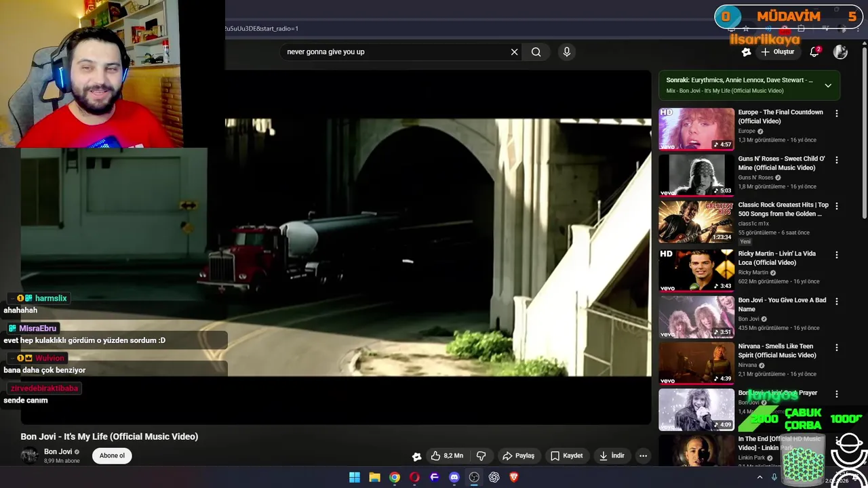Open options for Europe - The Final Countdown
Screen dimensions: 868x488
click(836, 113)
